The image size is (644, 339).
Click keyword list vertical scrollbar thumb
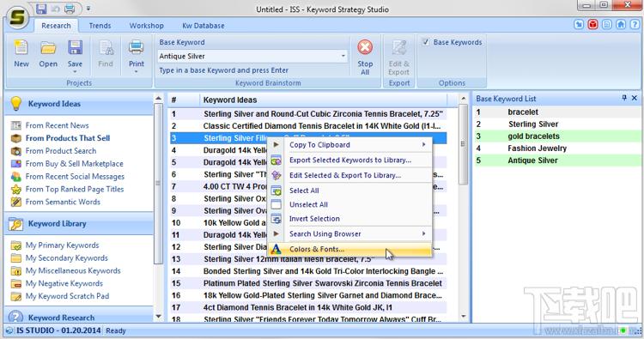464,143
